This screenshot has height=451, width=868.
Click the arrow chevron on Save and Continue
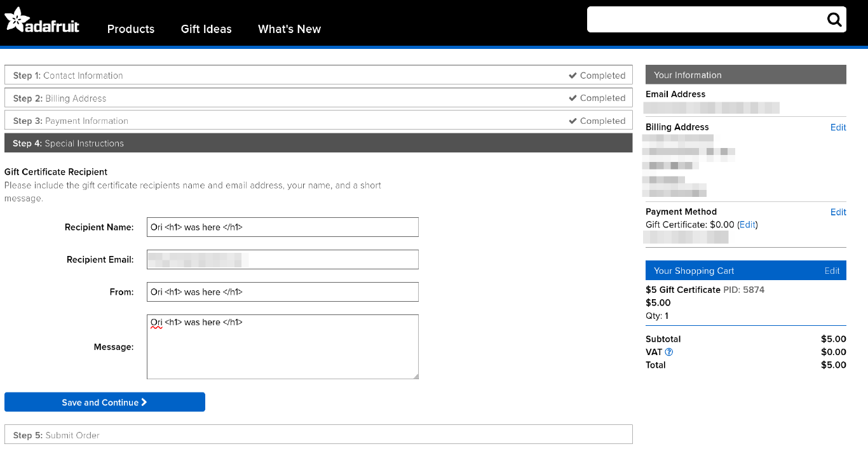pyautogui.click(x=145, y=402)
